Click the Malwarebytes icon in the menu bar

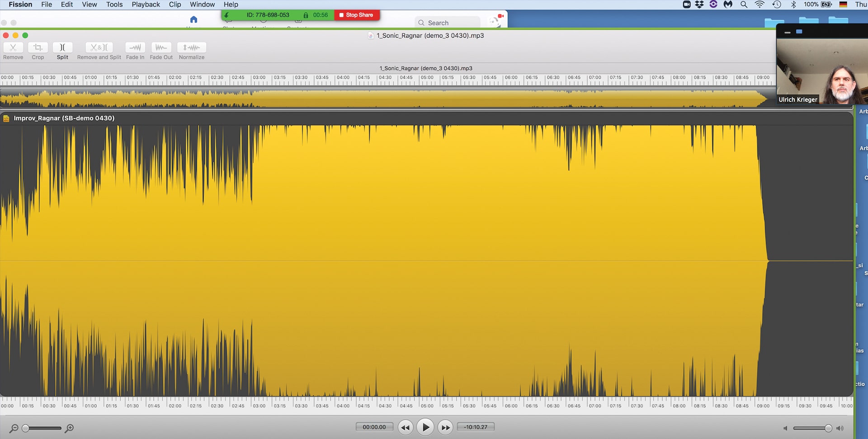728,5
